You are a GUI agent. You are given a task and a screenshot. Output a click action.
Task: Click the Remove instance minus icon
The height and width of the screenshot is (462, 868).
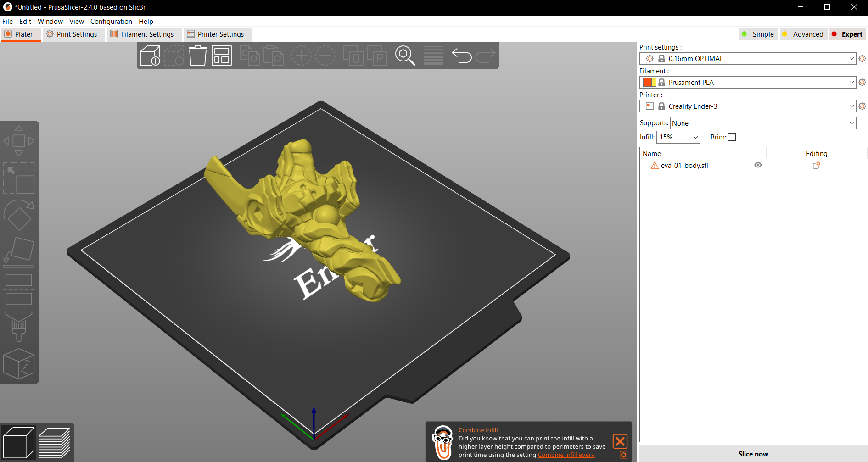(325, 56)
